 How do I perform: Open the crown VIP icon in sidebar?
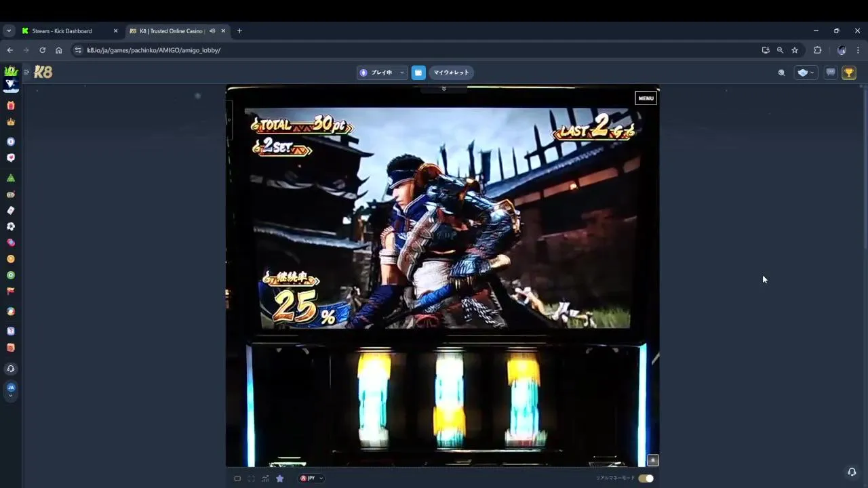pyautogui.click(x=10, y=122)
